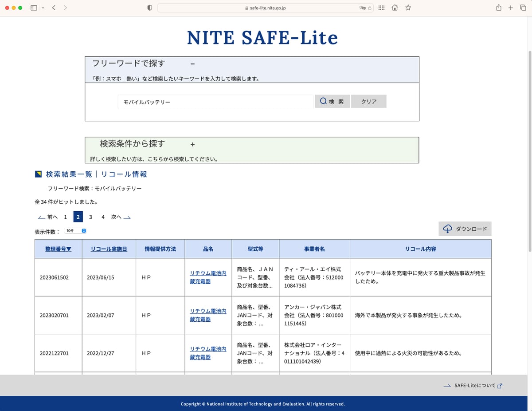The height and width of the screenshot is (411, 532).
Task: Reload the page with the refresh icon
Action: [x=369, y=8]
